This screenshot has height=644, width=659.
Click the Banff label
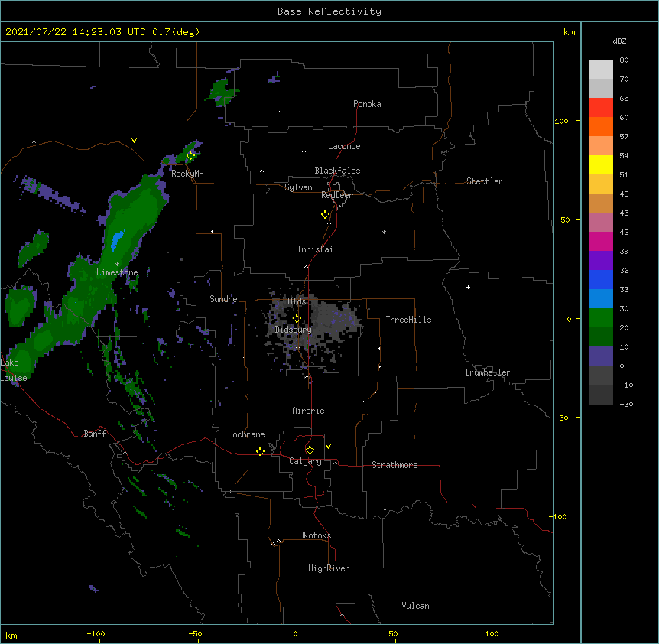95,434
